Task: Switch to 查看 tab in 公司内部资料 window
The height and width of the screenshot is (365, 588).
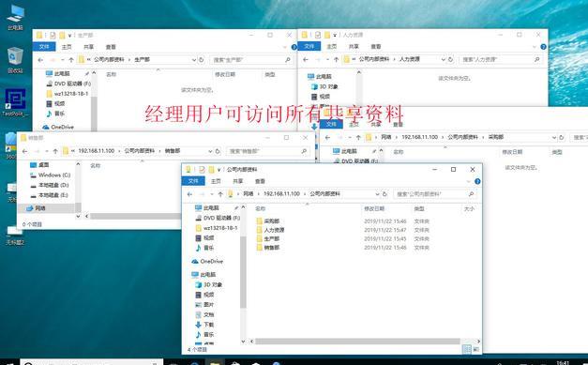Action: pos(260,181)
